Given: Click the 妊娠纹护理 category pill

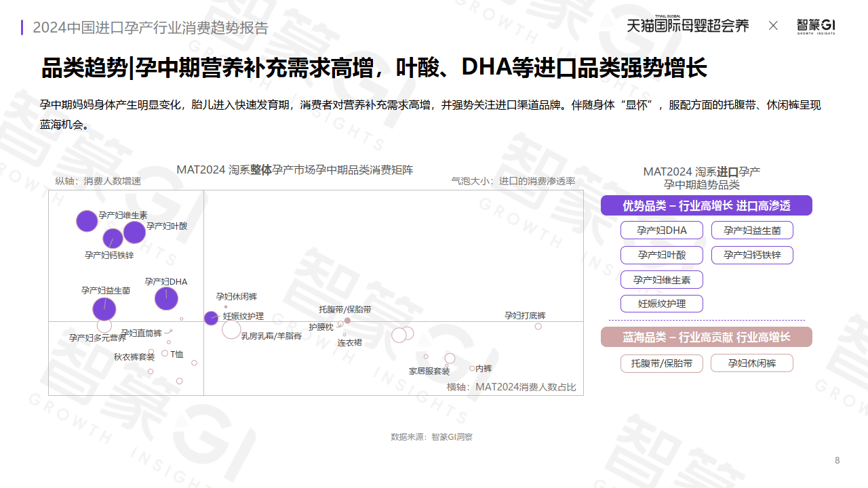Looking at the screenshot, I should (x=661, y=304).
